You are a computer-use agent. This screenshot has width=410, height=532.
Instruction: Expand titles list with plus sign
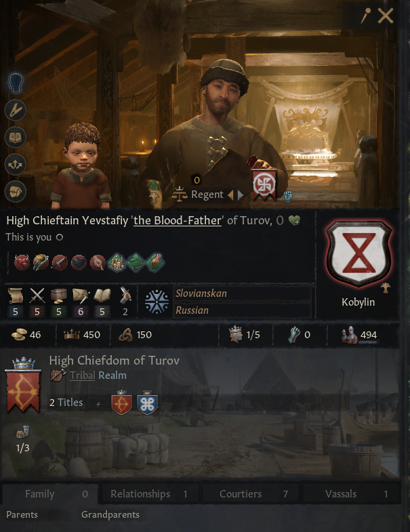[98, 404]
